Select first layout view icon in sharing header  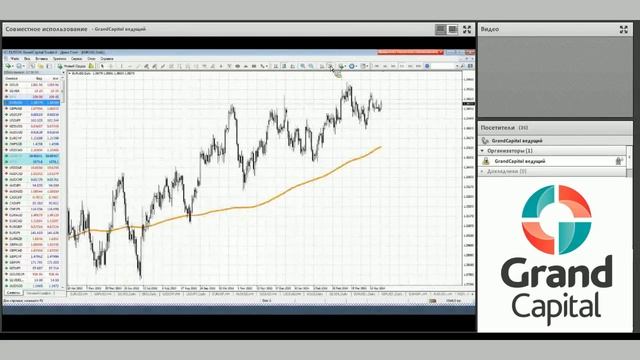[441, 29]
